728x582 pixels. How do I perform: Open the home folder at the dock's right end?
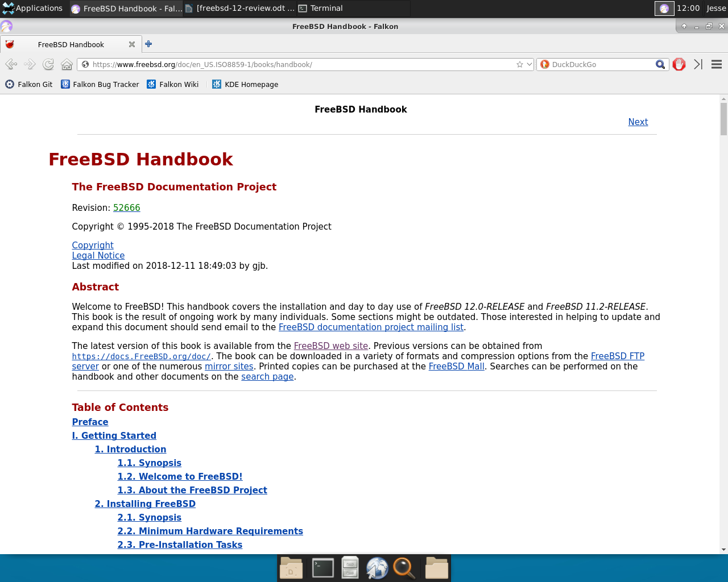437,568
